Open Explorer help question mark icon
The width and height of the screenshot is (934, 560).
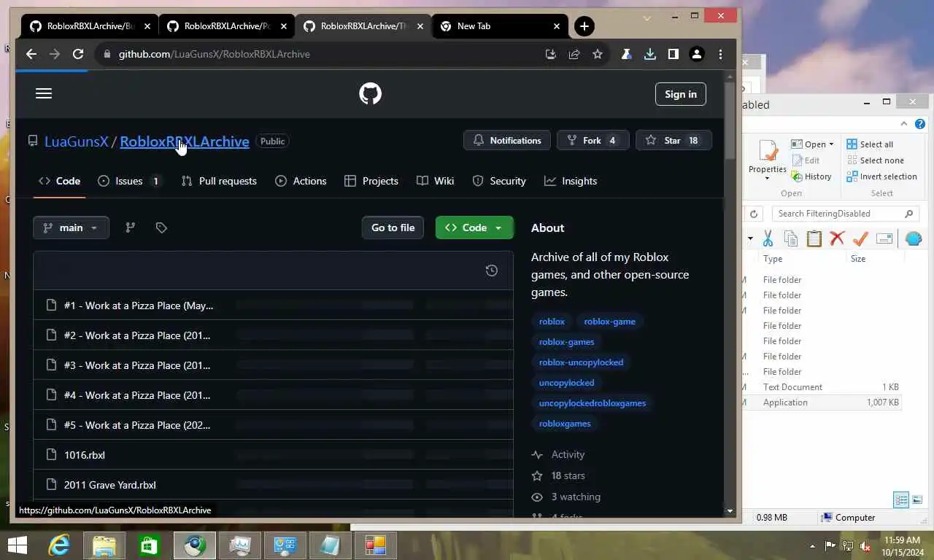920,124
